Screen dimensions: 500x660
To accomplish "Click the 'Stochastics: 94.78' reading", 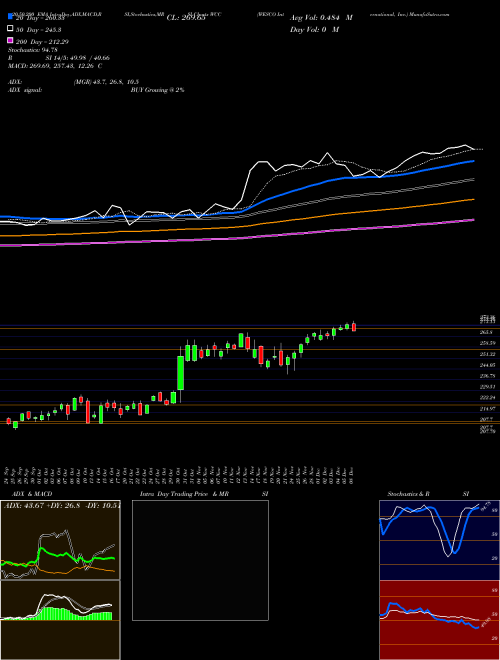I will click(33, 50).
